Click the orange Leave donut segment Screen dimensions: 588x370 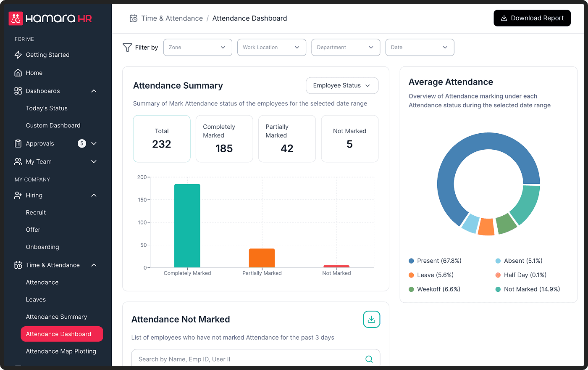(x=486, y=227)
